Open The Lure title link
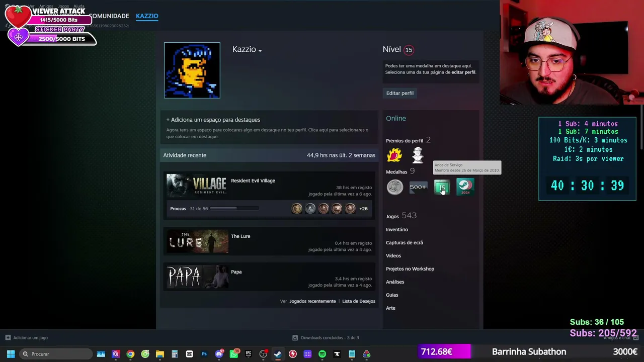The image size is (644, 362). pos(240,236)
